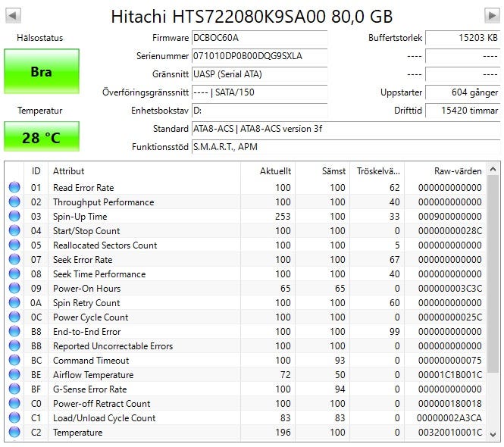Click the scrollbar down arrow
The image size is (504, 447).
tap(493, 434)
